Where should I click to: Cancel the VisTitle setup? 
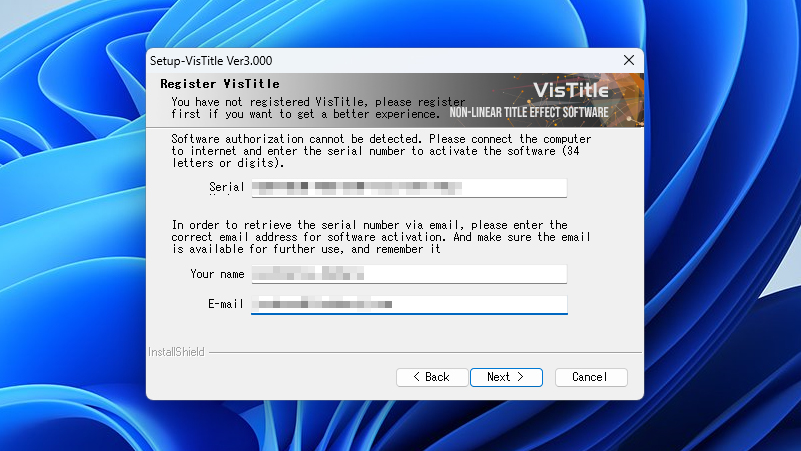(x=591, y=377)
